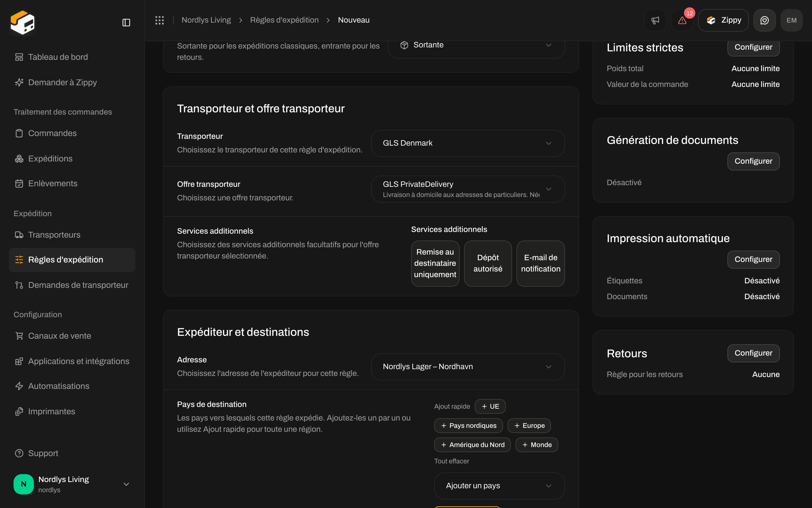Click Aucune limite value for Valeur de la commande
Screen dimensions: 812x508
(x=755, y=84)
